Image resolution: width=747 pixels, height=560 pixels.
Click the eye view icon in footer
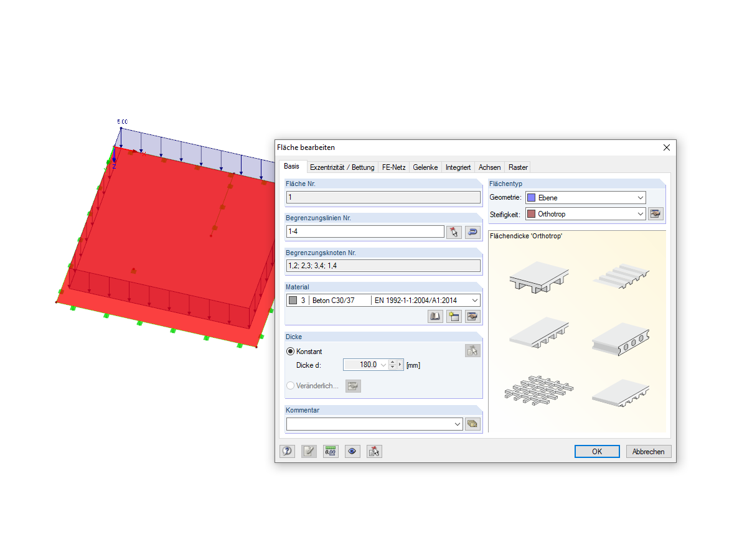click(x=352, y=452)
